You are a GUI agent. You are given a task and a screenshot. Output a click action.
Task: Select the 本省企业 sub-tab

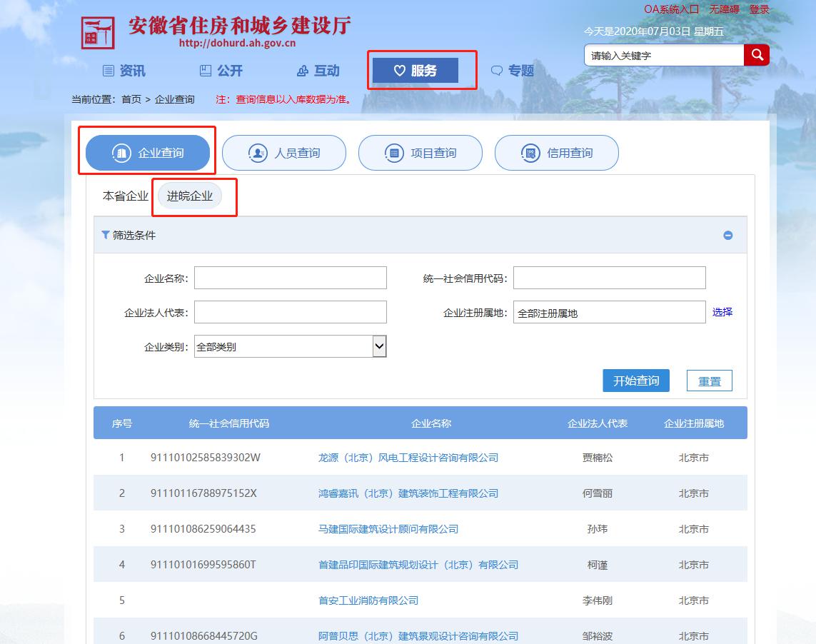(x=126, y=196)
